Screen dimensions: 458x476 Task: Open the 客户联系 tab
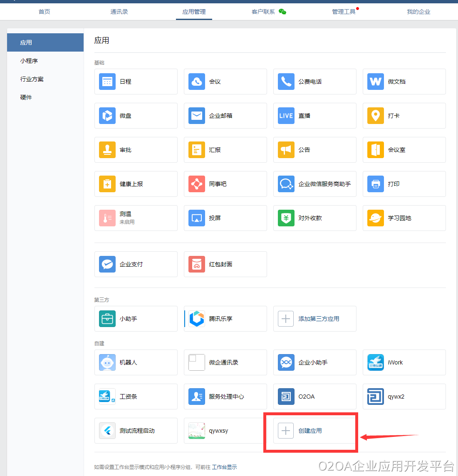tap(263, 12)
